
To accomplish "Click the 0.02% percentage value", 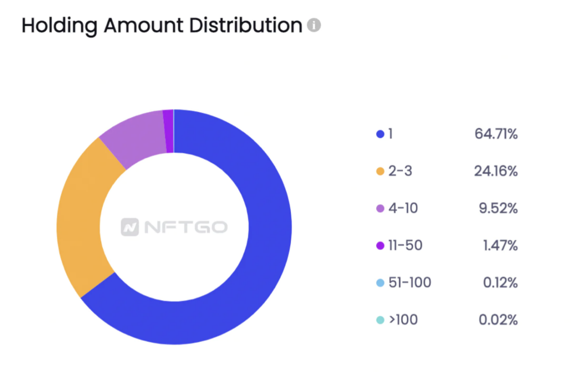I will 498,320.
